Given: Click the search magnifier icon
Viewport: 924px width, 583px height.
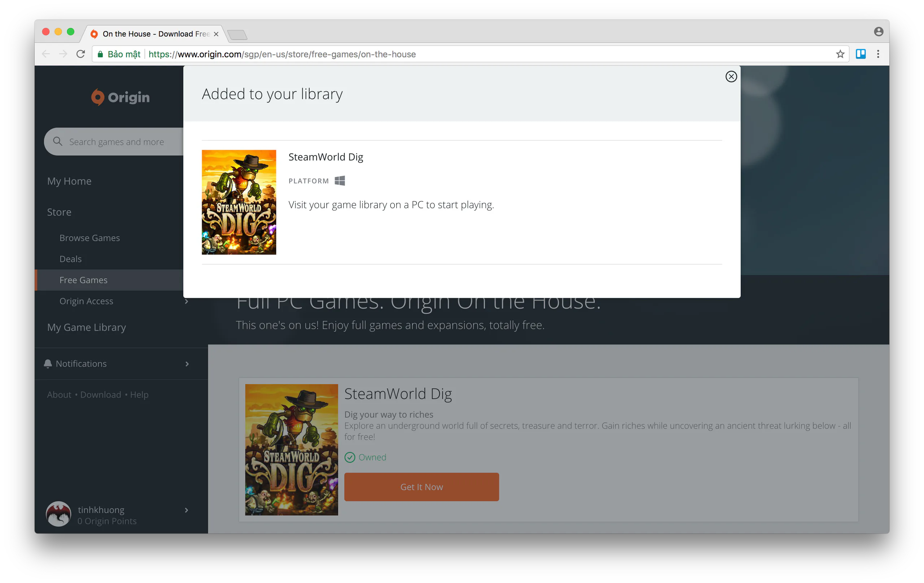Looking at the screenshot, I should tap(58, 141).
